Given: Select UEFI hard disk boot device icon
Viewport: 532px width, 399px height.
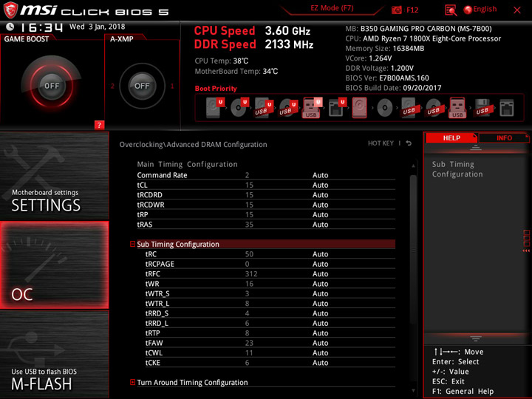Looking at the screenshot, I should 215,108.
